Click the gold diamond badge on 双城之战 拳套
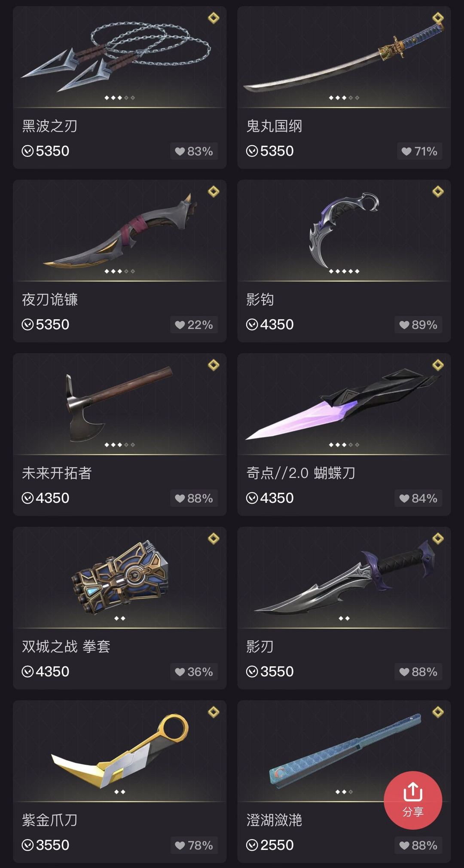The height and width of the screenshot is (868, 464). [214, 539]
